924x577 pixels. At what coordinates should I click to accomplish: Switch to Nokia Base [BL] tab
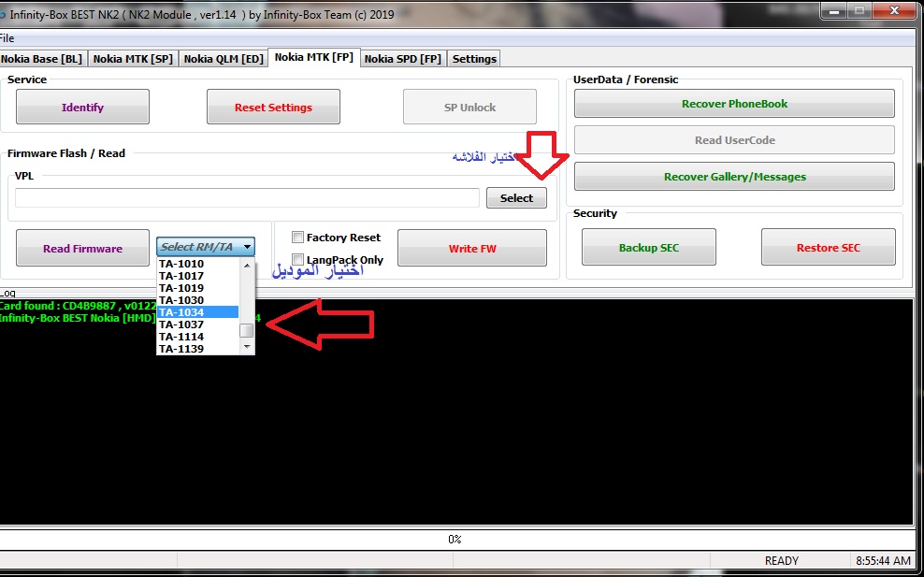coord(42,59)
